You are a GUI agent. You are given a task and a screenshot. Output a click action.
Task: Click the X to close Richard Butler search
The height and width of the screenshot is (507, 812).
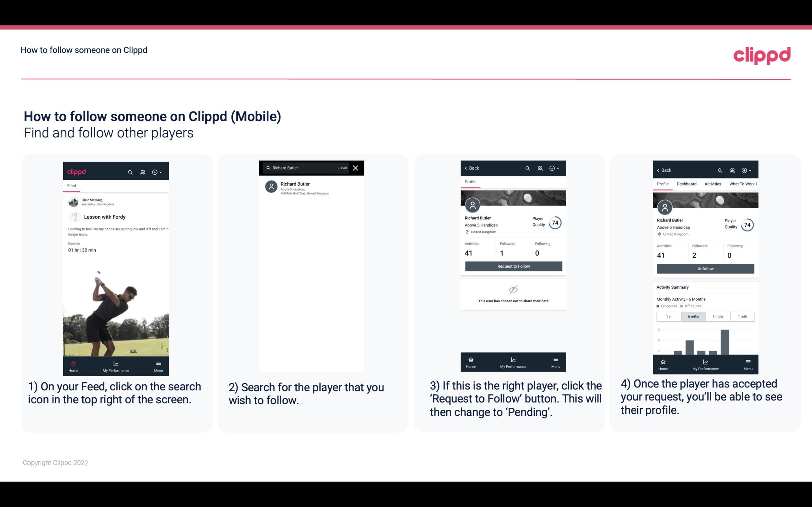[356, 168]
